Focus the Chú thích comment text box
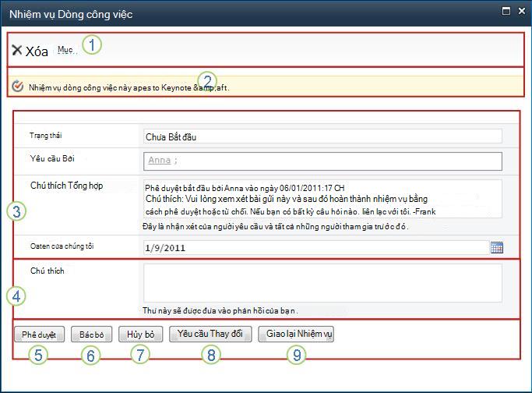 tap(322, 283)
